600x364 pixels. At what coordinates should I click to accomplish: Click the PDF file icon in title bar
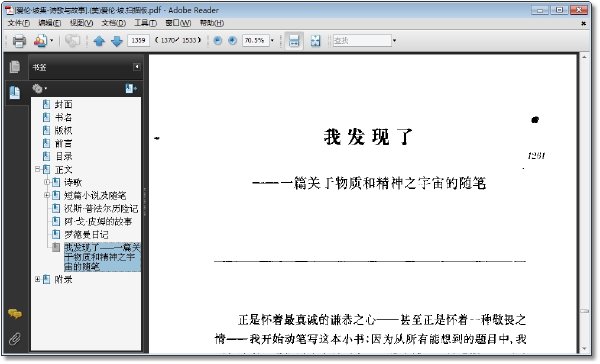coord(9,10)
